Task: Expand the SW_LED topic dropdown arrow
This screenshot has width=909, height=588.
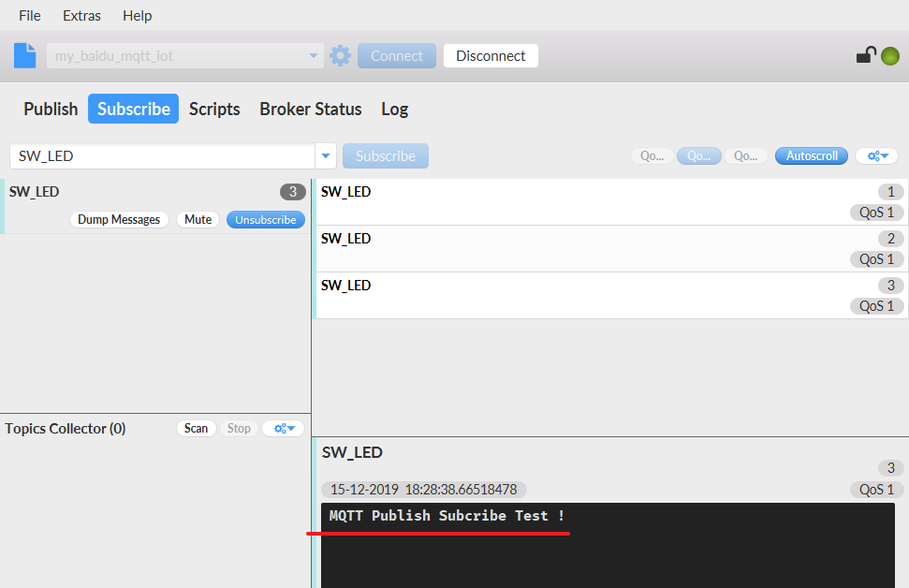Action: 325,156
